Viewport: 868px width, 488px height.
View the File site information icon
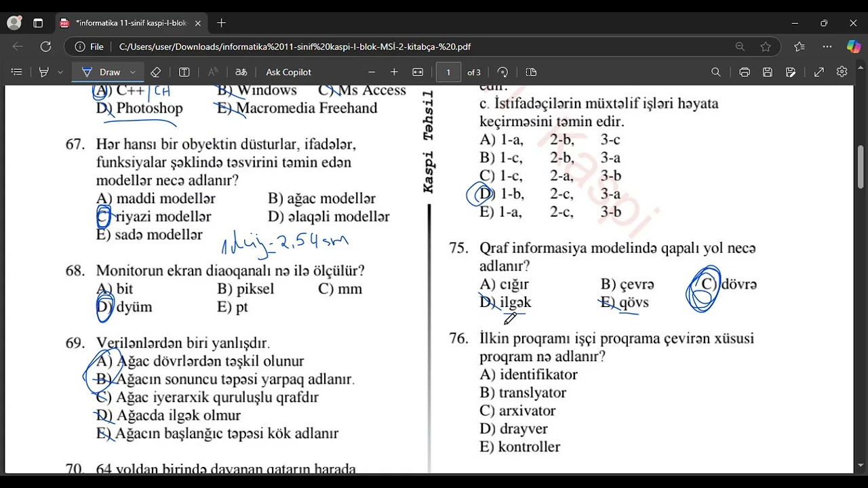[x=90, y=47]
